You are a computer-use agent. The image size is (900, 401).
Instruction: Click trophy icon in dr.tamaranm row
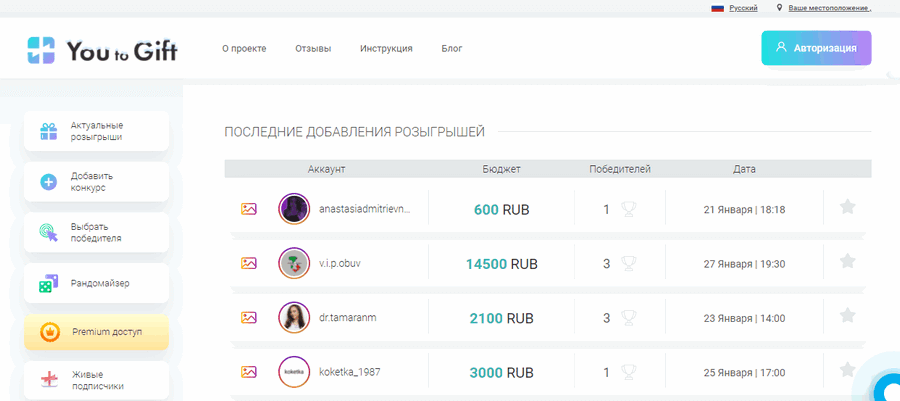(x=629, y=318)
